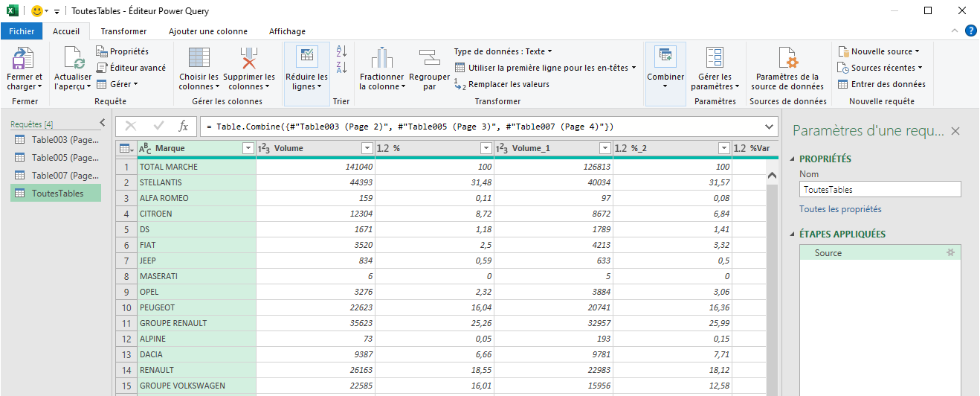The height and width of the screenshot is (396, 980).
Task: Open the % column filter dropdown
Action: (486, 148)
